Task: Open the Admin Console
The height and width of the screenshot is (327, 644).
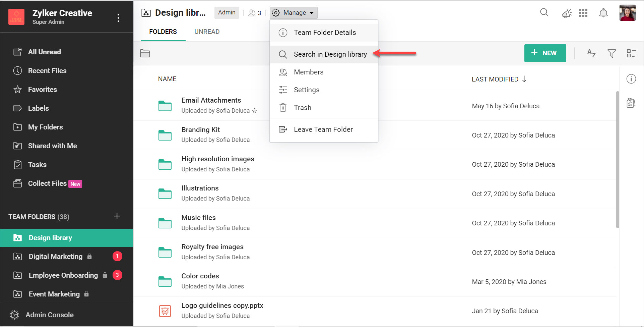Action: [x=49, y=315]
